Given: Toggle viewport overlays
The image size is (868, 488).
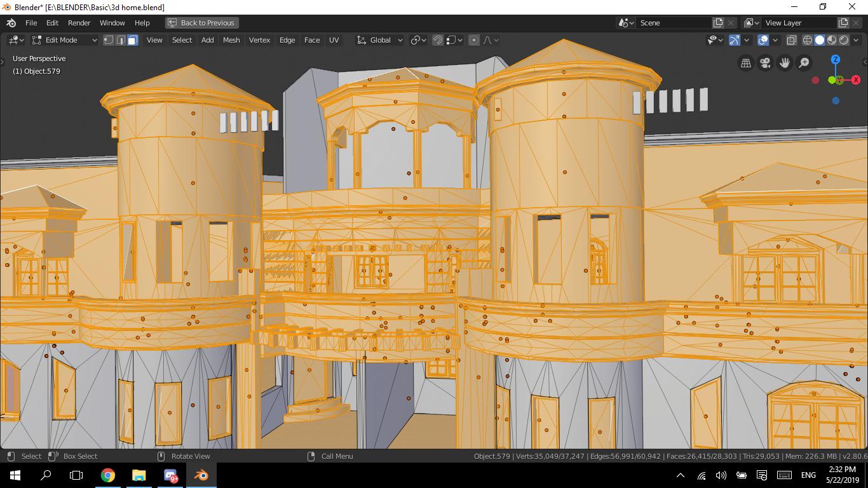Looking at the screenshot, I should [x=764, y=40].
